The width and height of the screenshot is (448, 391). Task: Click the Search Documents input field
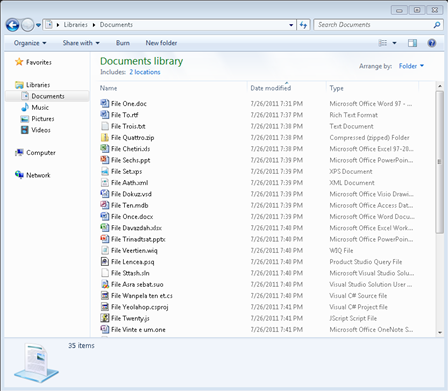coord(373,25)
